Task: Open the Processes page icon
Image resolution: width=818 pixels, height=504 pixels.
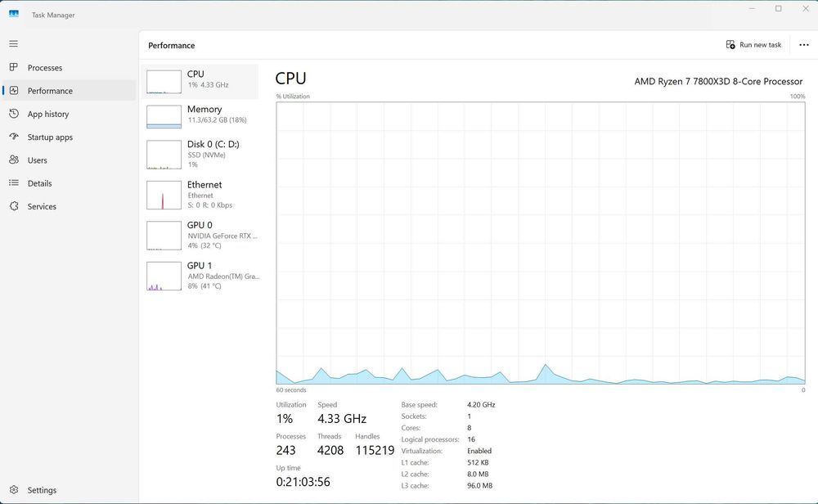Action: (14, 67)
